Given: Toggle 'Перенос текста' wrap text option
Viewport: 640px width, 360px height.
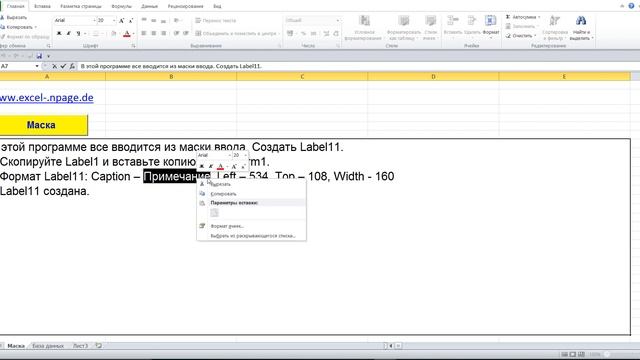Looking at the screenshot, I should [x=215, y=20].
